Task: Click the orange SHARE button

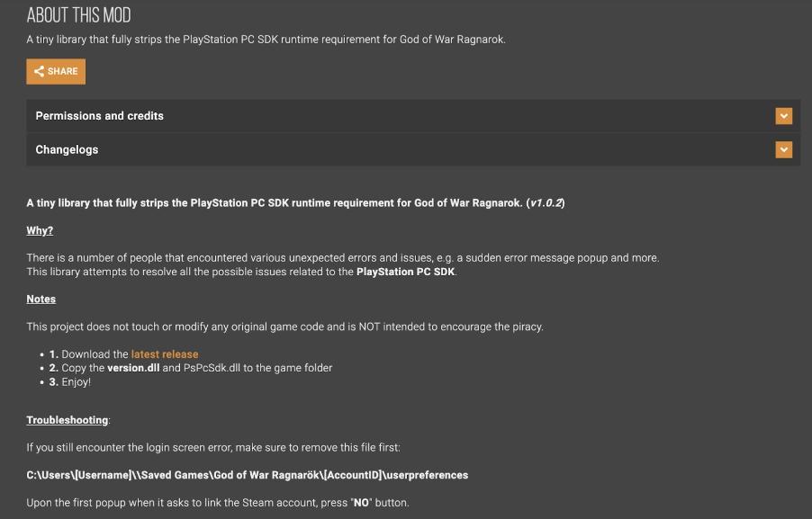Action: [x=56, y=71]
